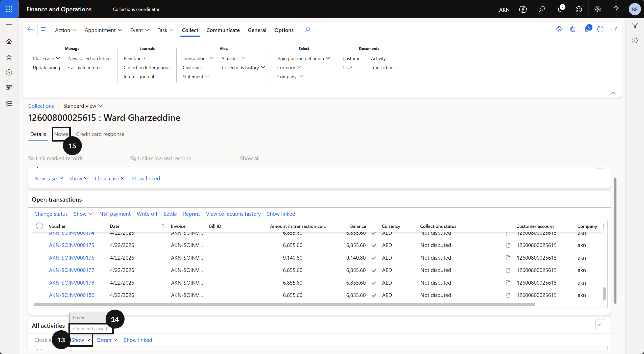Refresh the page icon
The width and height of the screenshot is (644, 354).
[x=600, y=30]
